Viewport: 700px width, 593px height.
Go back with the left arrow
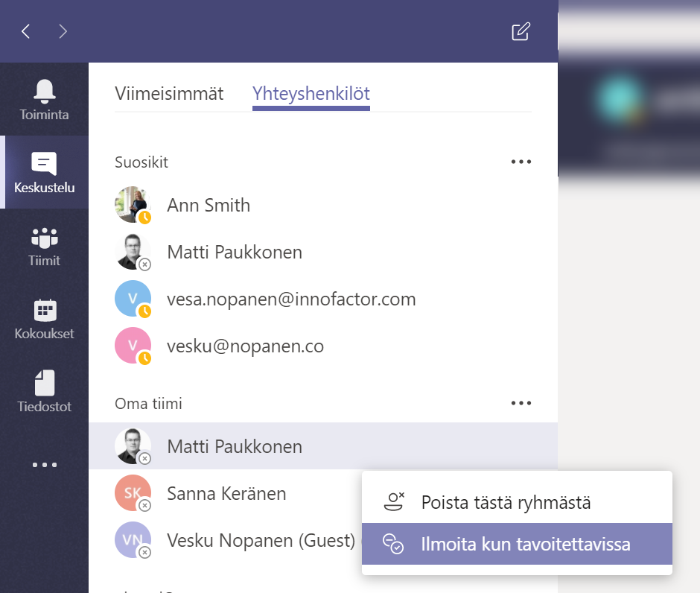tap(26, 31)
